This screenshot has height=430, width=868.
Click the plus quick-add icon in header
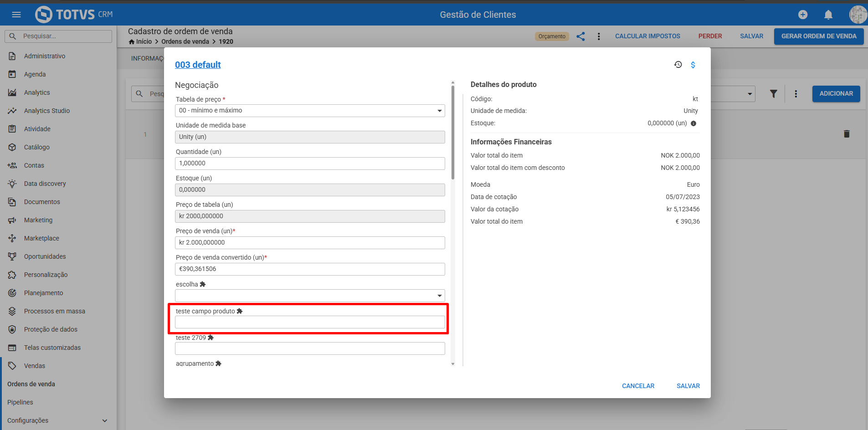click(x=803, y=15)
